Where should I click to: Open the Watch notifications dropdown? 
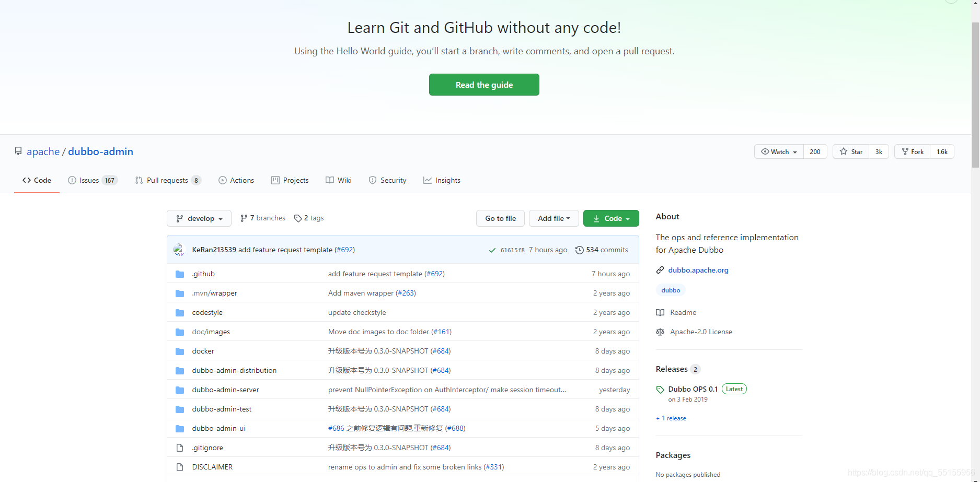click(779, 151)
